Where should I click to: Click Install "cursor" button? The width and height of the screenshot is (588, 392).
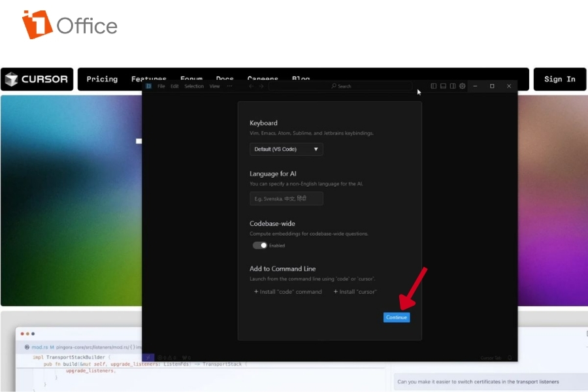[355, 291]
